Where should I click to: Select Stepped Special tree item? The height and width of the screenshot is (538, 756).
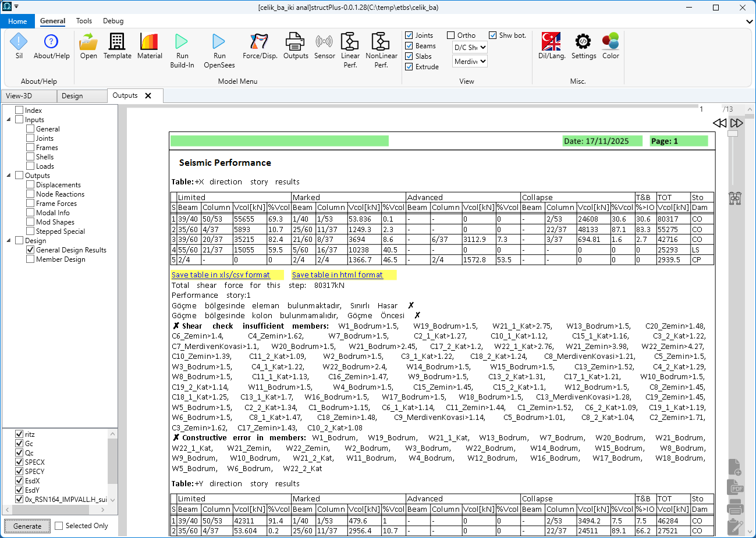pyautogui.click(x=61, y=231)
